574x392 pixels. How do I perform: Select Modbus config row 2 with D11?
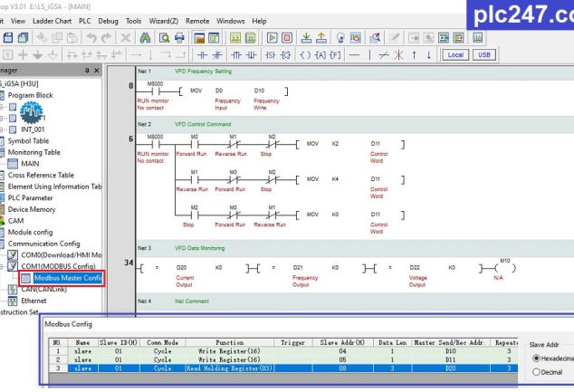(283, 359)
